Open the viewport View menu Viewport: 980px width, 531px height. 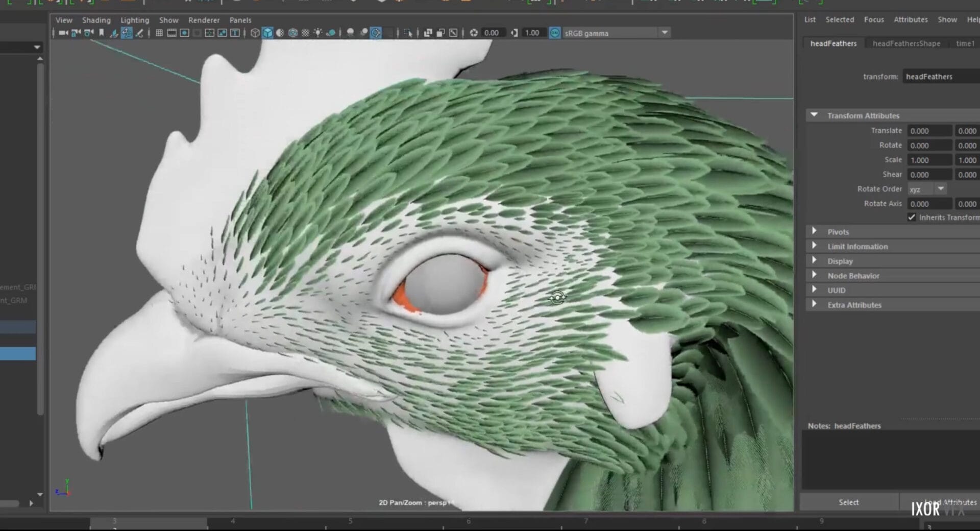tap(64, 20)
